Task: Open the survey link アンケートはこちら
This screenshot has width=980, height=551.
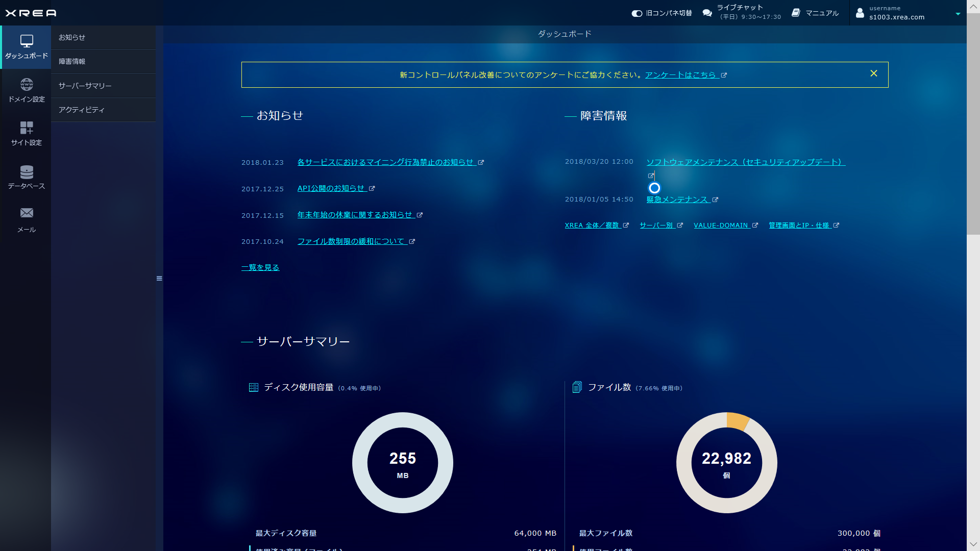Action: (680, 75)
